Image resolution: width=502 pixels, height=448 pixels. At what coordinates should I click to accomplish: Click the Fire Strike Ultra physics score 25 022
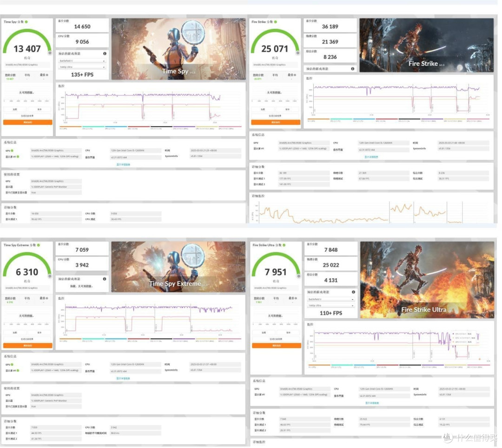(x=331, y=265)
